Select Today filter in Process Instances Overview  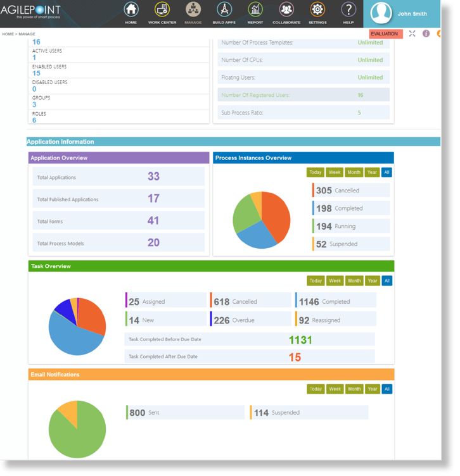[316, 172]
